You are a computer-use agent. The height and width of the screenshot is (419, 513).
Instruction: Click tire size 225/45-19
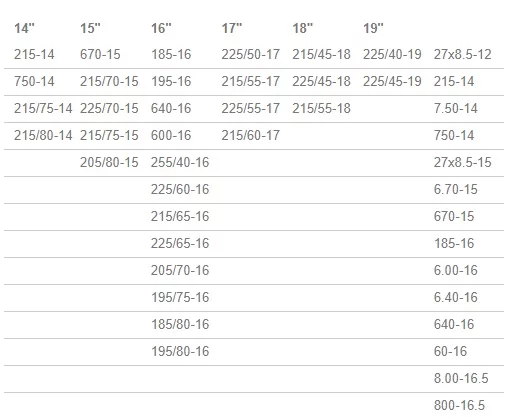coord(392,81)
